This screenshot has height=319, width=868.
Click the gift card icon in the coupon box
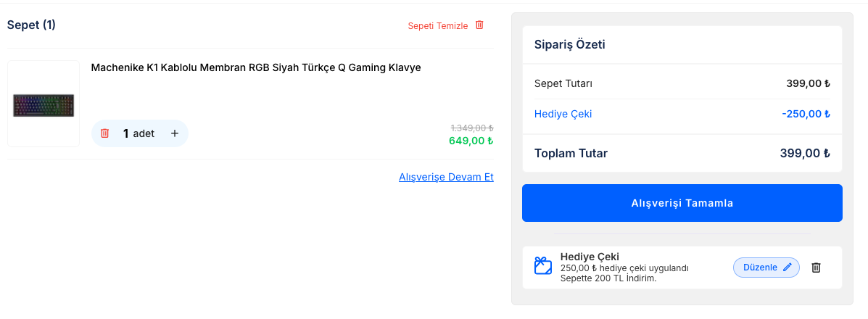pyautogui.click(x=543, y=266)
